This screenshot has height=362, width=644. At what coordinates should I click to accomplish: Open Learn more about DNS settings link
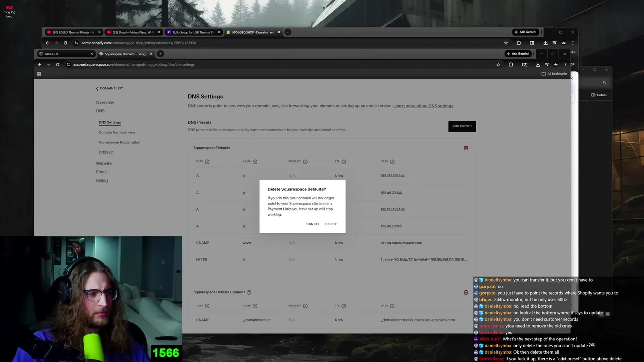pos(423,106)
